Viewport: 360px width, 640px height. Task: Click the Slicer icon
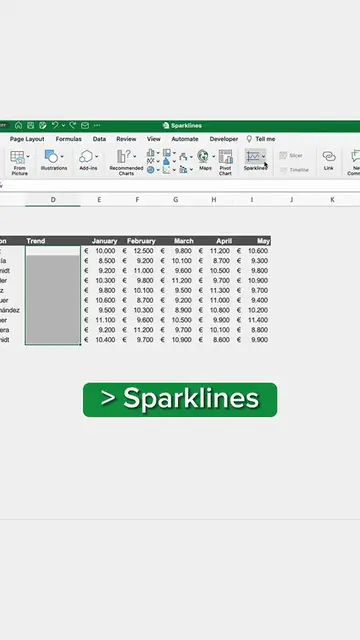[283, 156]
